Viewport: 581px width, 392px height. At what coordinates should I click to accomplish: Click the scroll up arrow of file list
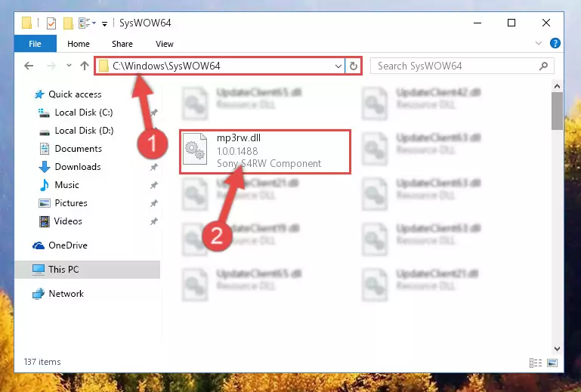557,86
